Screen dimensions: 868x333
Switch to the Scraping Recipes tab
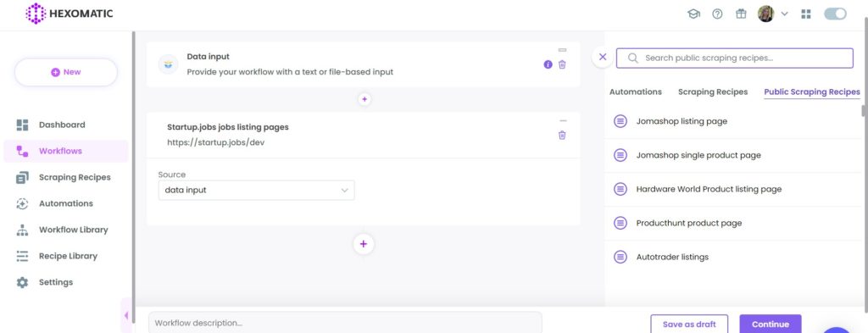tap(713, 92)
